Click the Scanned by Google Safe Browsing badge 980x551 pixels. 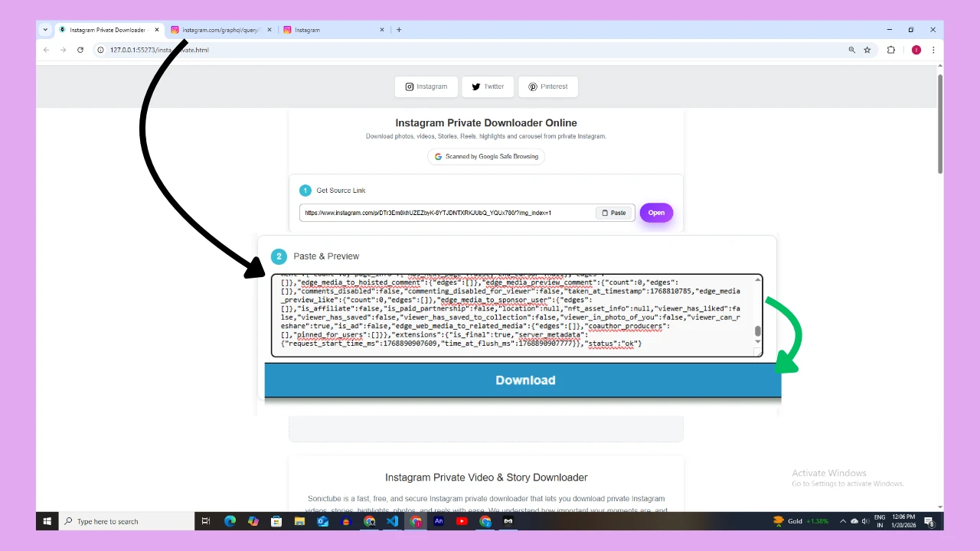pos(486,156)
